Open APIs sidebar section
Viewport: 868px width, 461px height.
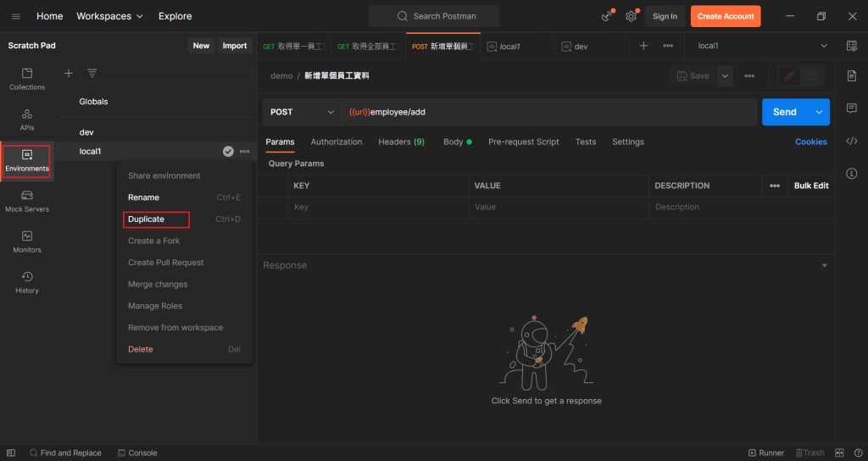(x=27, y=120)
